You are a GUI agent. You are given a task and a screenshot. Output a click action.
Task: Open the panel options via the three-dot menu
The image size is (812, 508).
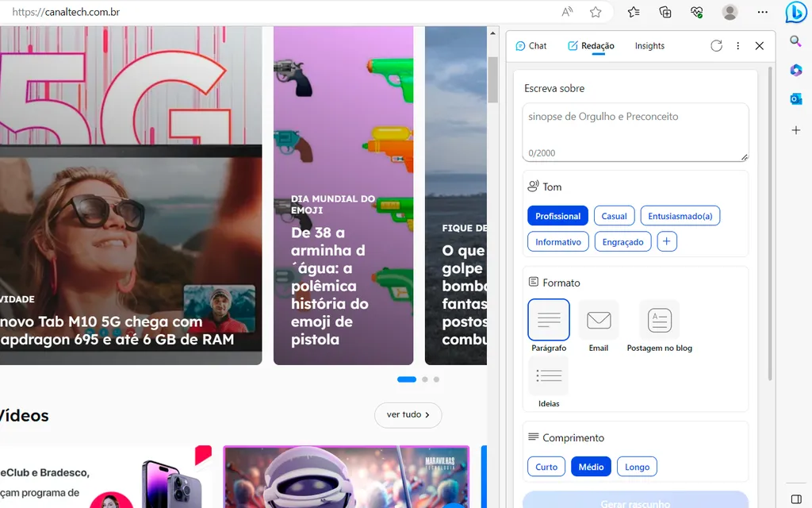[738, 45]
